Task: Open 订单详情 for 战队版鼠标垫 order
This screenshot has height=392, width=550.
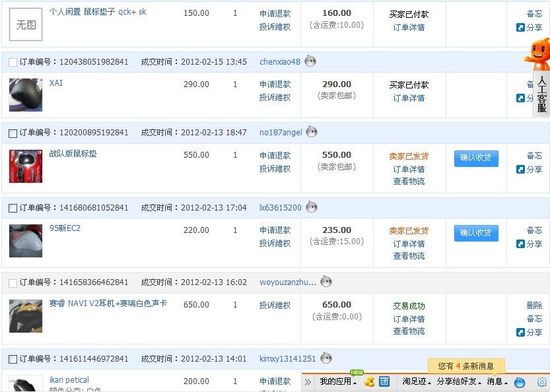Action: 409,170
